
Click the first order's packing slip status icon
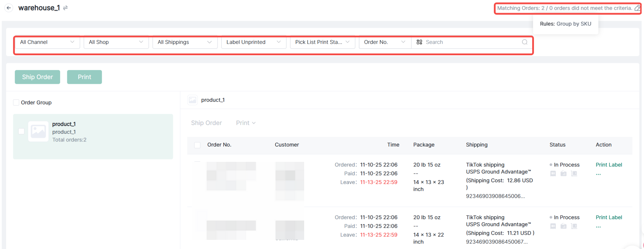pos(563,174)
